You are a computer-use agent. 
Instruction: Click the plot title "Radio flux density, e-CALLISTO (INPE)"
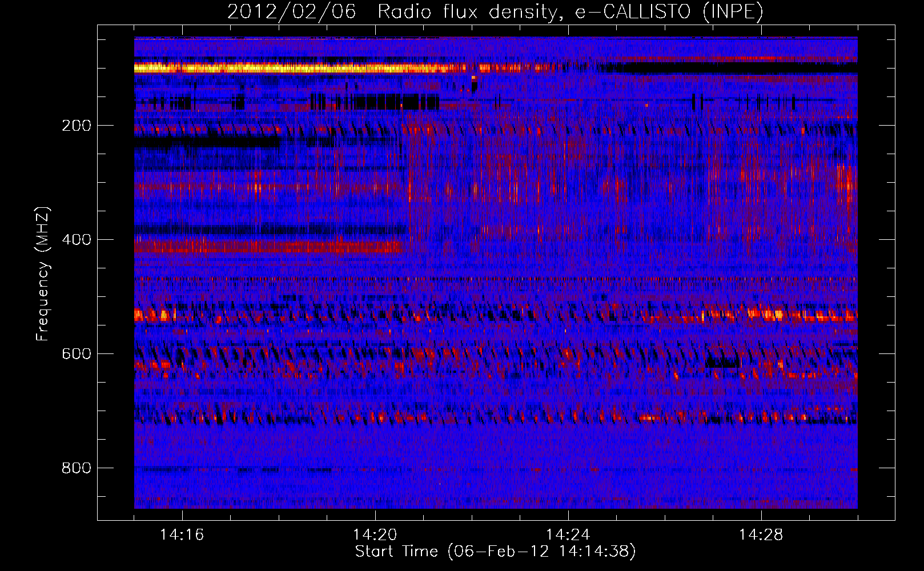570,12
